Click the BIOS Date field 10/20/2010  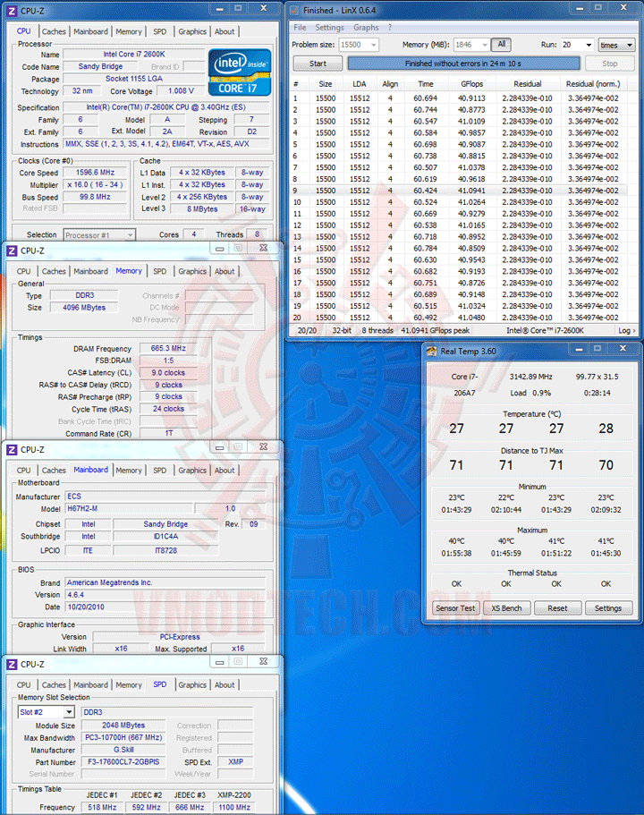[165, 607]
